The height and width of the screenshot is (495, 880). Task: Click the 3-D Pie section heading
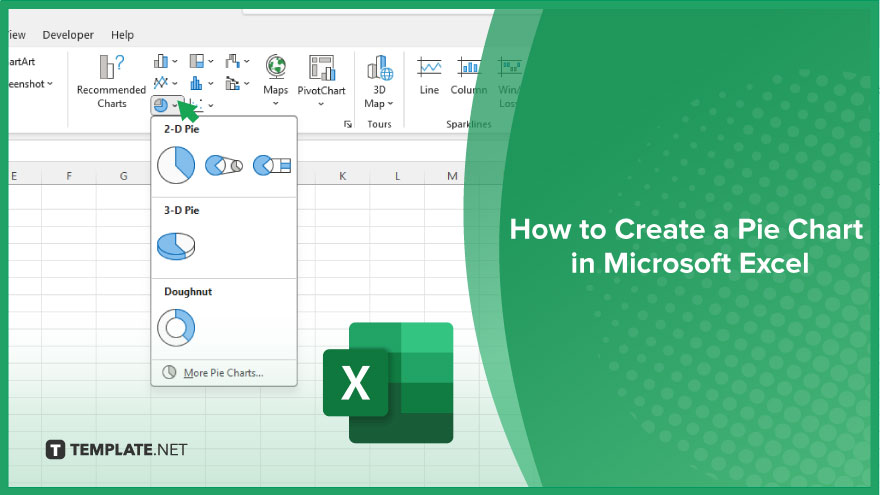pos(181,210)
